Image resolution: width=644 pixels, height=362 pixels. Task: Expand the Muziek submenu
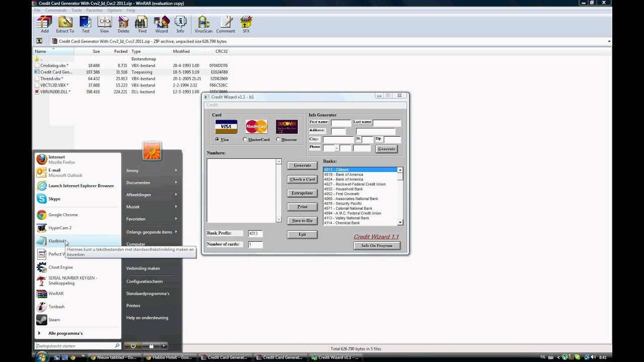(151, 207)
